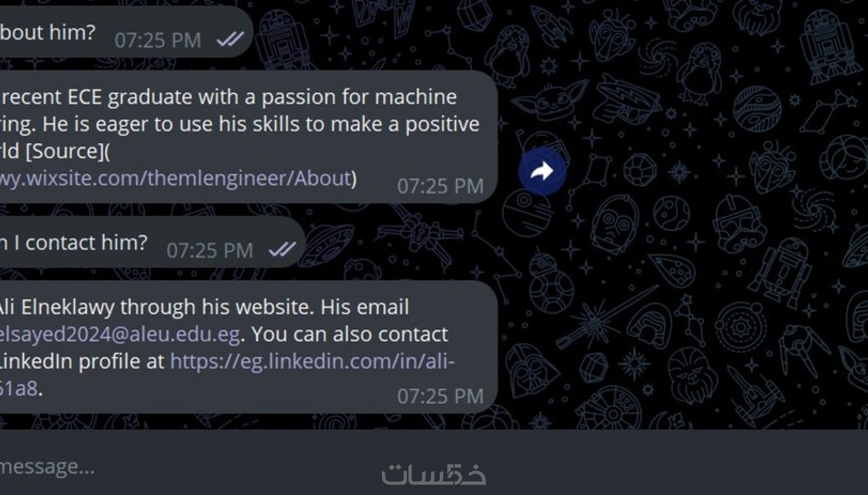Click the Baby Yoda doodle in the chat wallpaper
Screen dimensions: 868x495
551,100
